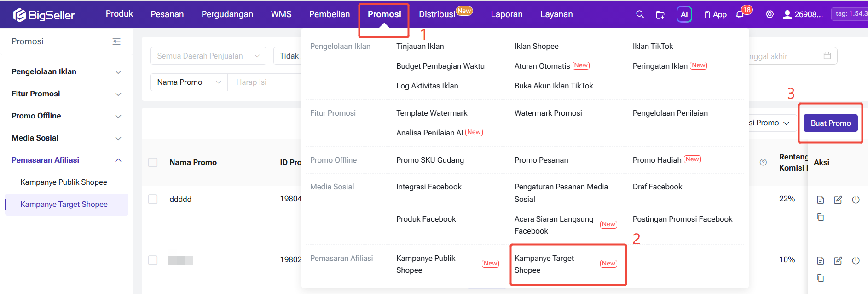Collapse the Promosi sidebar menu icon
The image size is (868, 294).
[x=116, y=41]
